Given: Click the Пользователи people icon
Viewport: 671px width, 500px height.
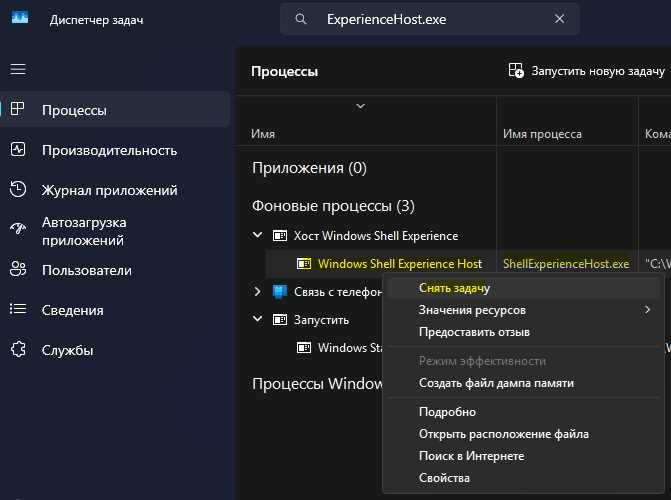Looking at the screenshot, I should point(18,269).
